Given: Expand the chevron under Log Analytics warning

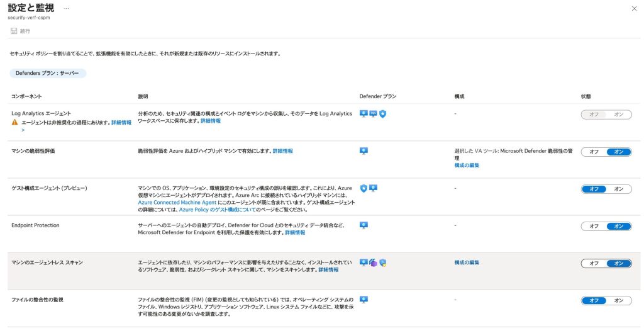Looking at the screenshot, I should click(23, 130).
